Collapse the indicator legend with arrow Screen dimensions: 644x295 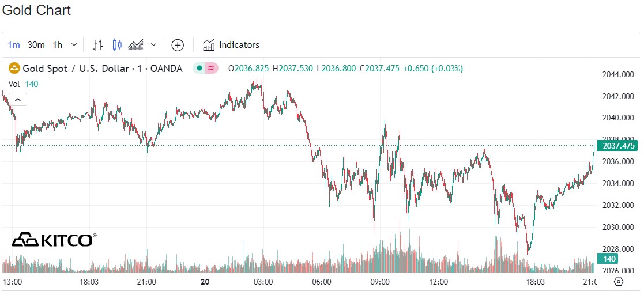[18, 100]
